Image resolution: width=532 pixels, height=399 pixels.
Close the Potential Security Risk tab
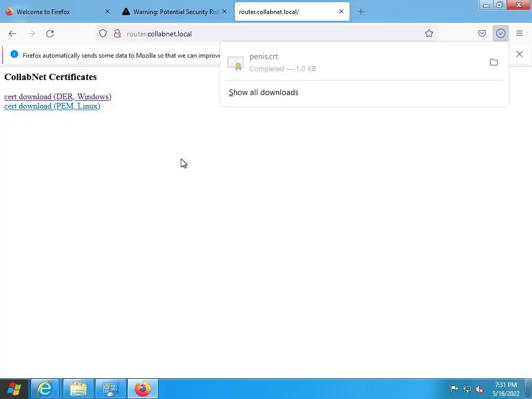(x=224, y=11)
